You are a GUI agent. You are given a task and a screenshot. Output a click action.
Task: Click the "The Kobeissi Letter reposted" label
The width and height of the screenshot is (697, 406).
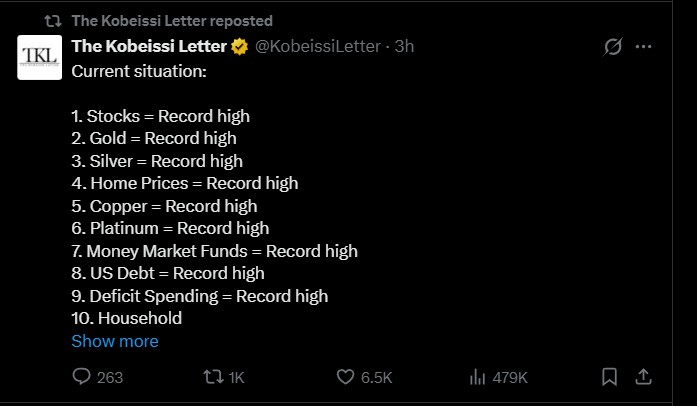[172, 21]
